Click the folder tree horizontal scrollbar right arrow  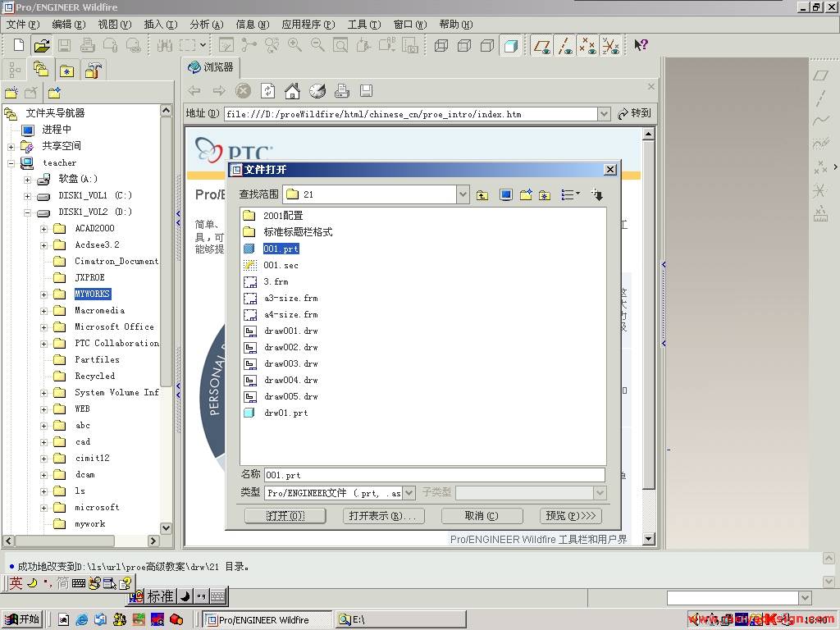tap(153, 541)
